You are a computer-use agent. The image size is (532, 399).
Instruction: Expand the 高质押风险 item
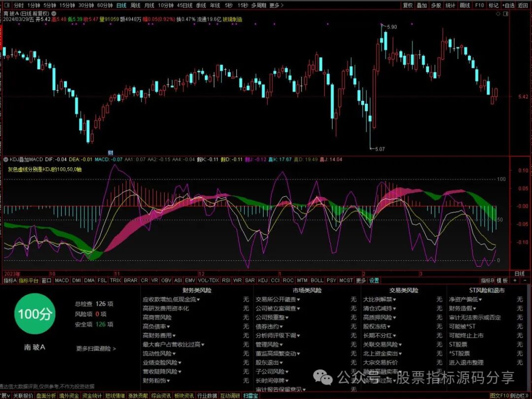click(x=380, y=317)
